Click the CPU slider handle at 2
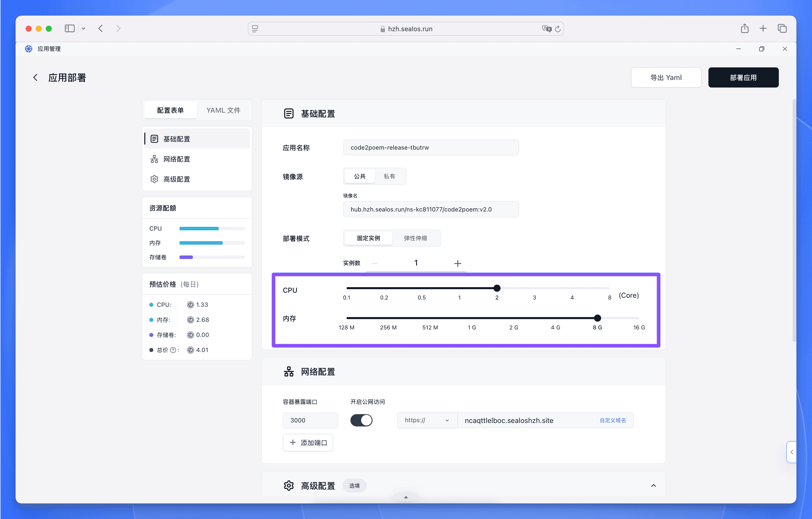Screen dimensions: 812x519 pyautogui.click(x=497, y=288)
